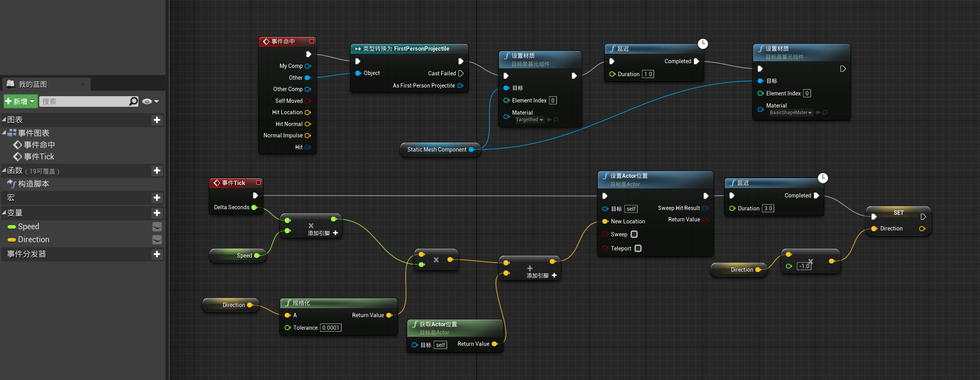Click the green Speed variable color pill
Image resolution: width=980 pixels, height=380 pixels.
[12, 227]
